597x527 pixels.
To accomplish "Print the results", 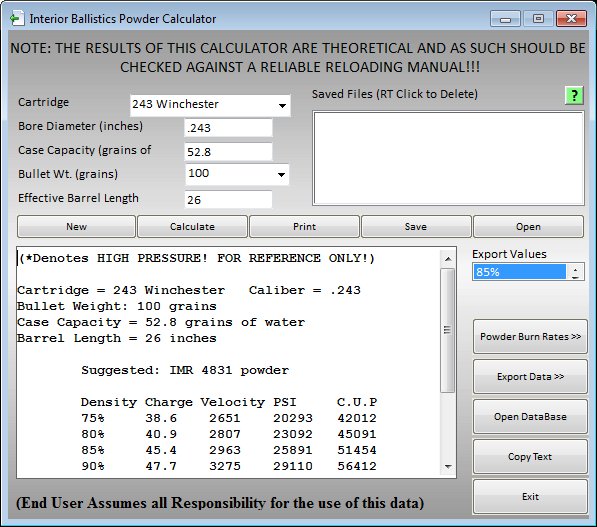I will point(304,227).
